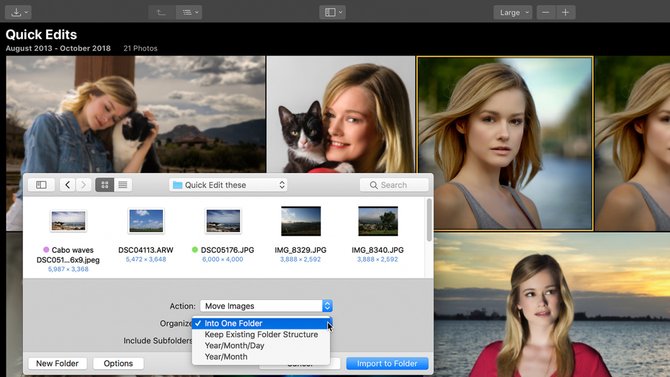The width and height of the screenshot is (670, 377).
Task: Click the green tag dot on DSC05176.JPG
Action: (195, 250)
